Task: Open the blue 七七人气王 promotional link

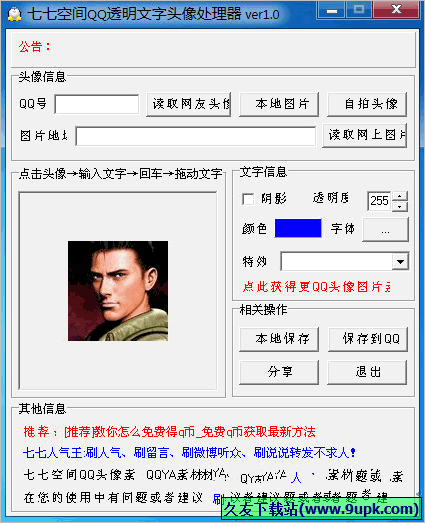Action: [189, 453]
